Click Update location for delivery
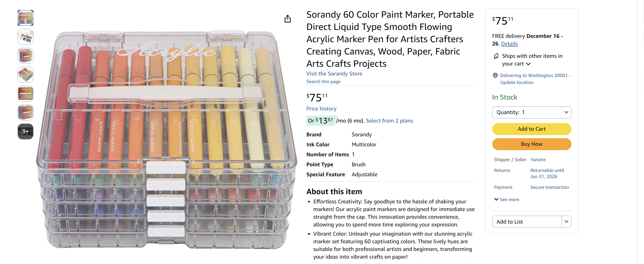The image size is (644, 264). pos(516,82)
